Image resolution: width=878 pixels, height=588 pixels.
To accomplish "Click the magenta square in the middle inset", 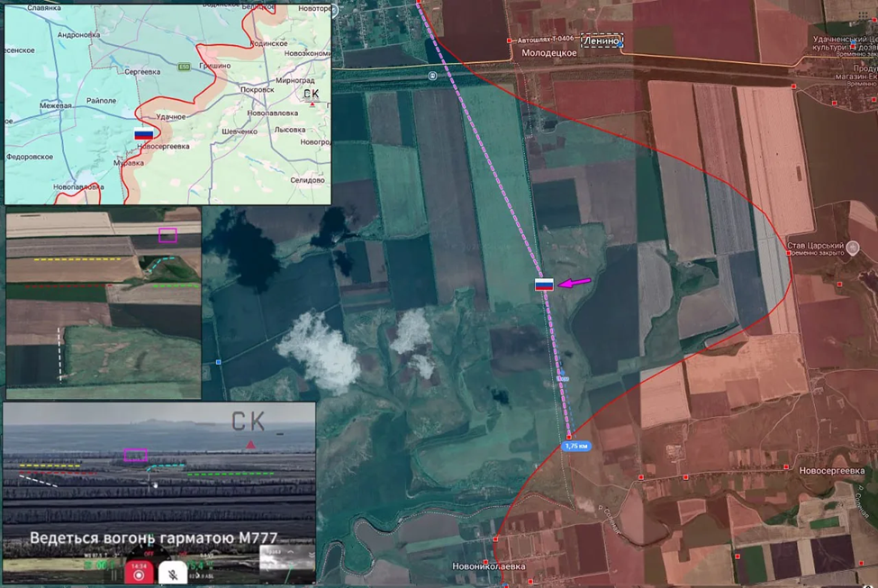I will point(167,235).
